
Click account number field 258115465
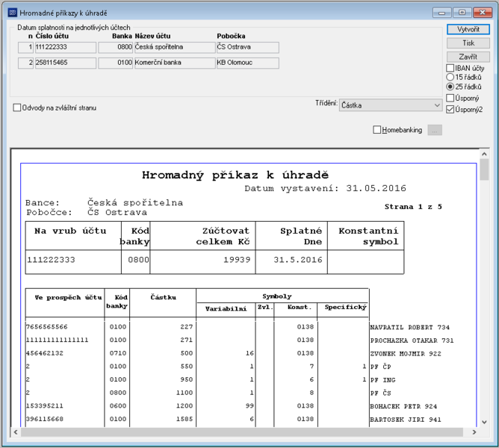(65, 63)
